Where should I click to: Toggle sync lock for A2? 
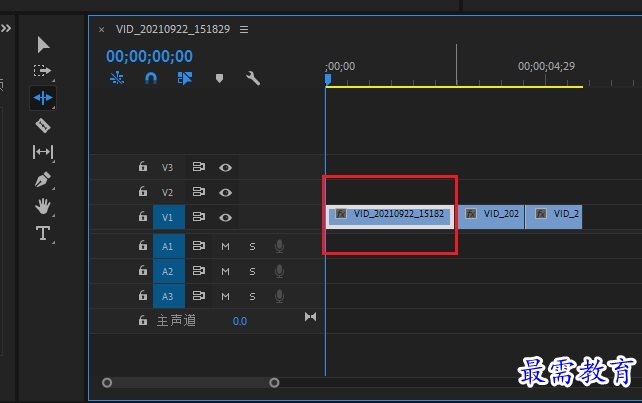[199, 271]
